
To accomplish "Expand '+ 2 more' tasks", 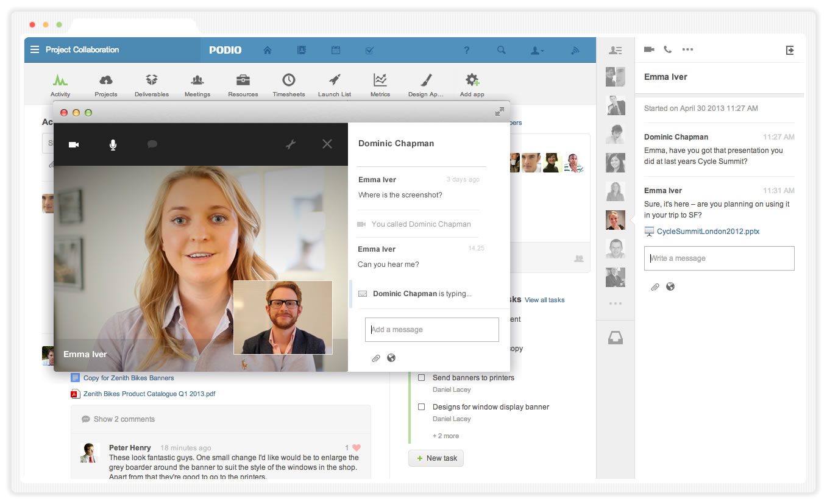I will coord(445,436).
